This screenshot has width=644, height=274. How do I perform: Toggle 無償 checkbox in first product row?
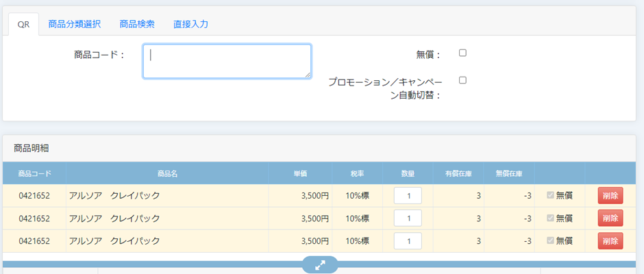click(x=549, y=196)
